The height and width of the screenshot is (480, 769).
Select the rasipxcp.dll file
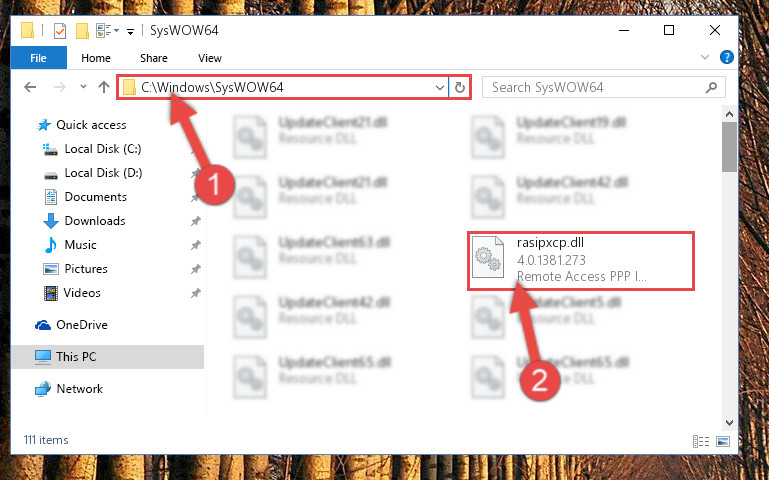click(581, 260)
